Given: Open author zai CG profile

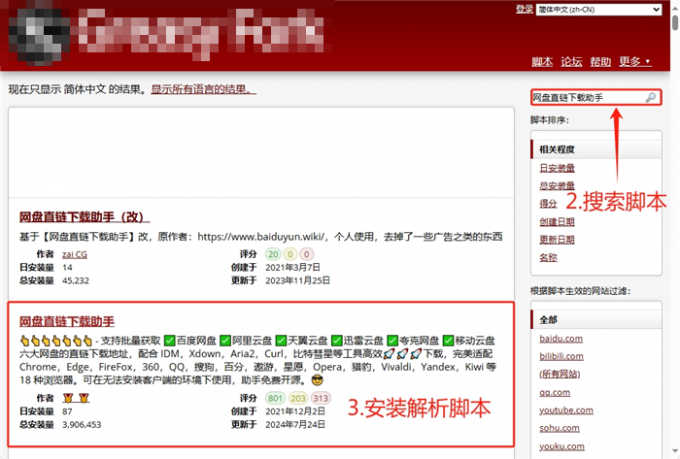Looking at the screenshot, I should 75,254.
